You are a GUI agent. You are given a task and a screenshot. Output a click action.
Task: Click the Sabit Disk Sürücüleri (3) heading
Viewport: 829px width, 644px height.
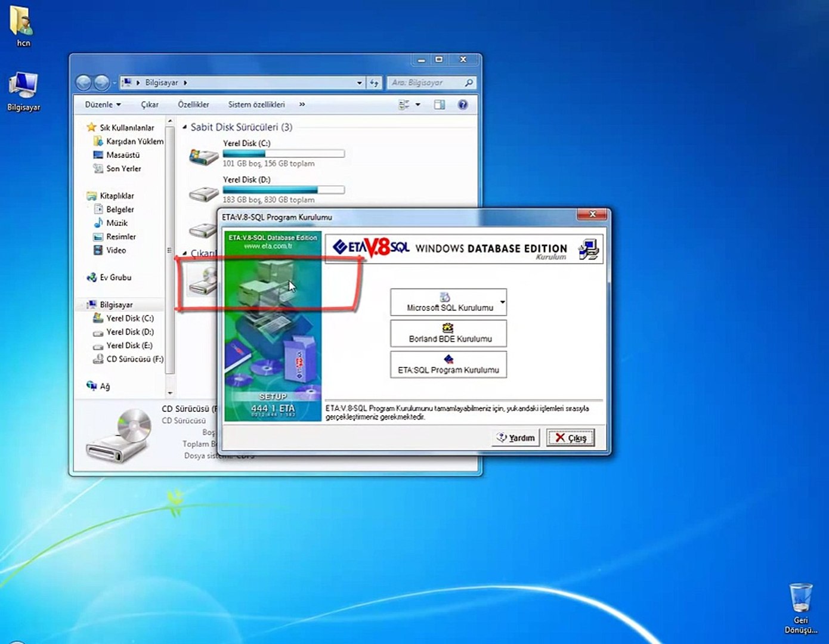242,127
